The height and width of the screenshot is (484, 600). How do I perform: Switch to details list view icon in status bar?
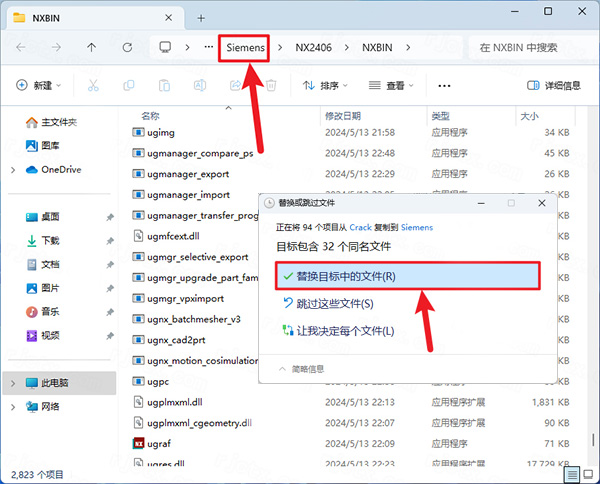(572, 475)
